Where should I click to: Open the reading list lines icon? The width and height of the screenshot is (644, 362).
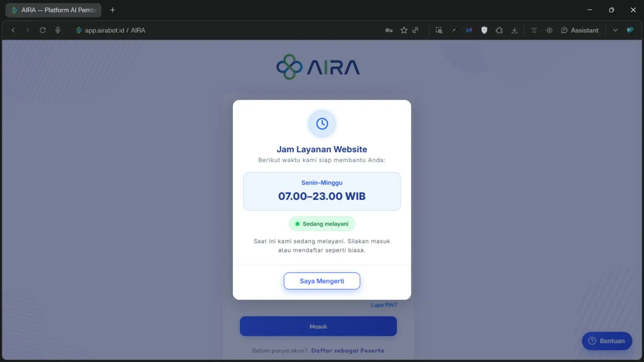click(x=534, y=30)
